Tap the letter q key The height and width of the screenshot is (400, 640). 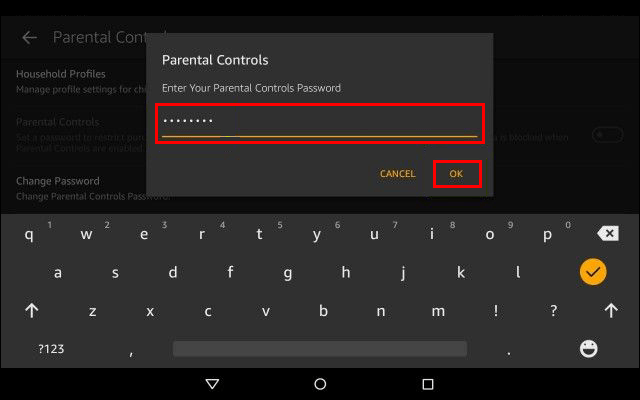[x=29, y=234]
